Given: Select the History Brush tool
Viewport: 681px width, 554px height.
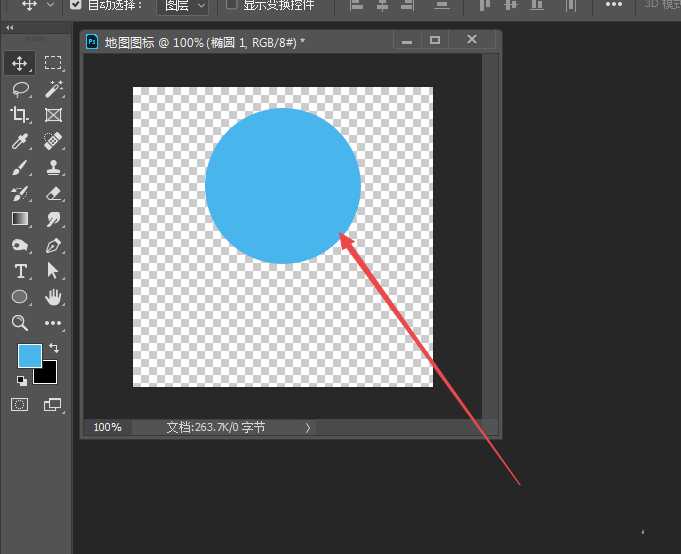Looking at the screenshot, I should 20,193.
